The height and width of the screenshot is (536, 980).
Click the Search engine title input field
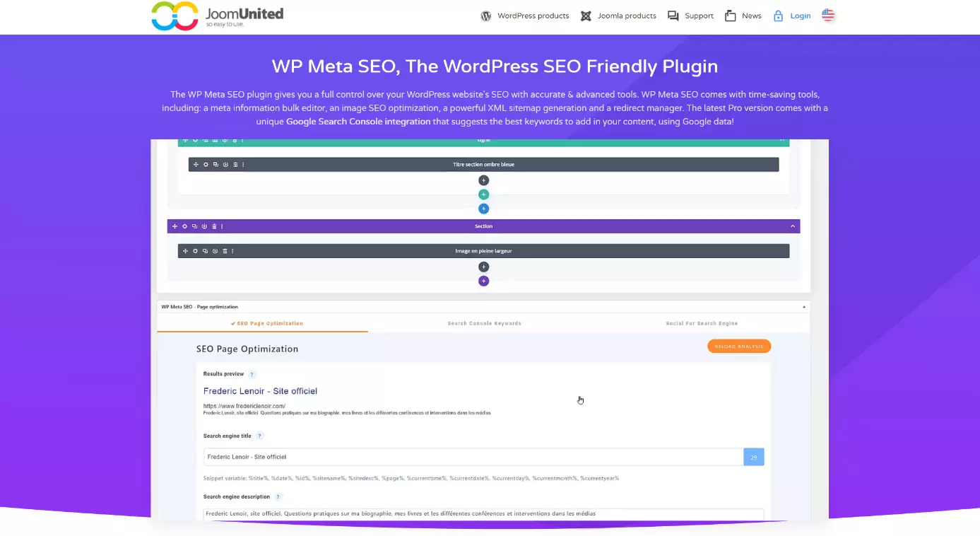[x=473, y=457]
